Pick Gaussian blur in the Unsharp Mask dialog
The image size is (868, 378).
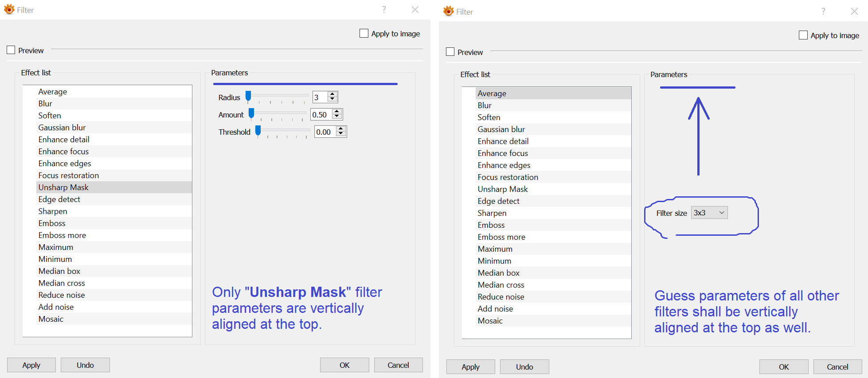[x=114, y=128]
